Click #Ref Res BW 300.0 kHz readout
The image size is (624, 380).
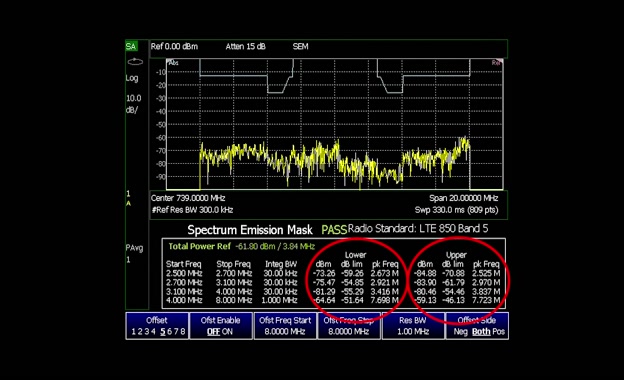pos(192,210)
